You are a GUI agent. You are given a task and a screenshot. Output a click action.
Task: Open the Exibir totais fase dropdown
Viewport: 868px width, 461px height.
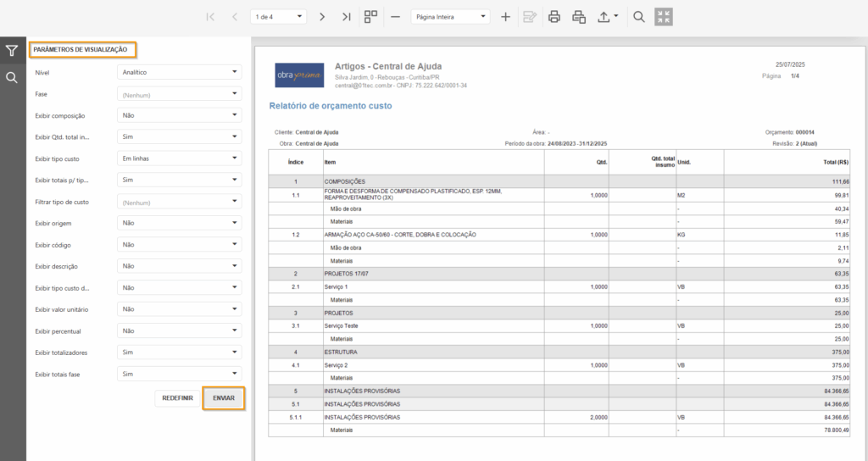click(180, 374)
